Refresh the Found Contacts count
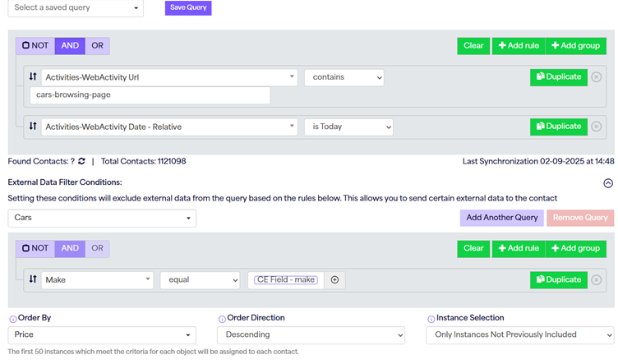This screenshot has width=618, height=364. point(81,161)
